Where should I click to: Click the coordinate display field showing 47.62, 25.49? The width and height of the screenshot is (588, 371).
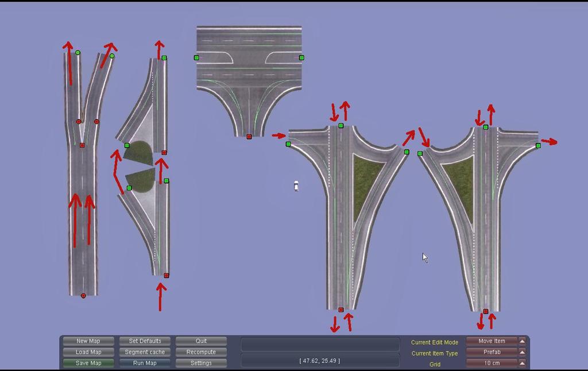(x=320, y=361)
